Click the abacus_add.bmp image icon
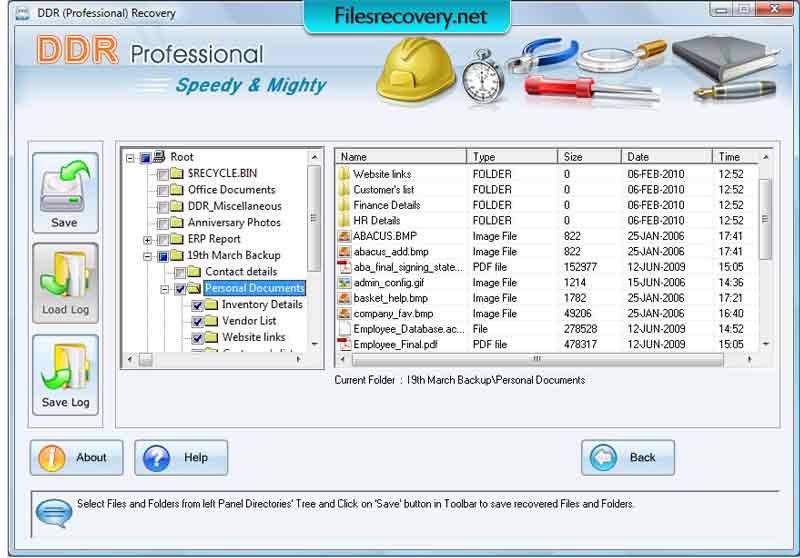 [x=344, y=251]
